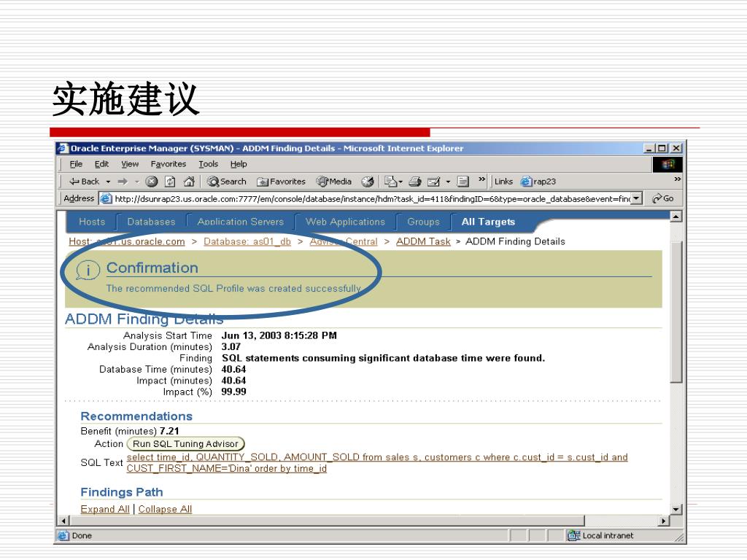Open the Address bar dropdown arrow
This screenshot has height=560, width=747.
coord(636,198)
